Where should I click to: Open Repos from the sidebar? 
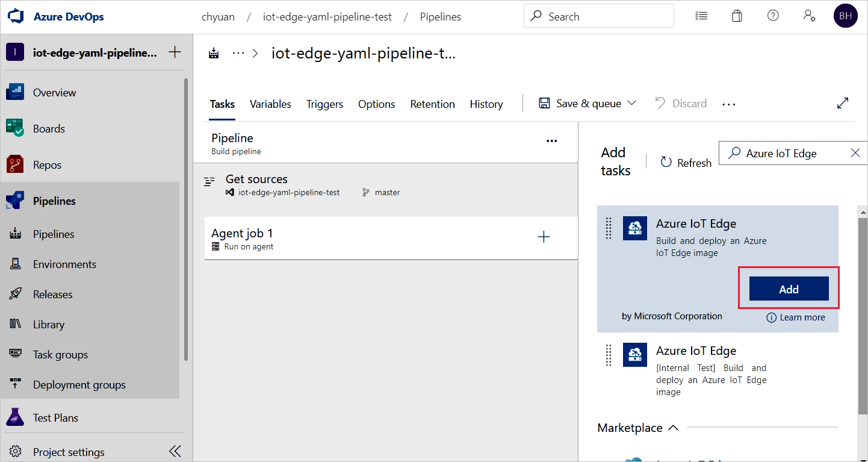pyautogui.click(x=47, y=164)
